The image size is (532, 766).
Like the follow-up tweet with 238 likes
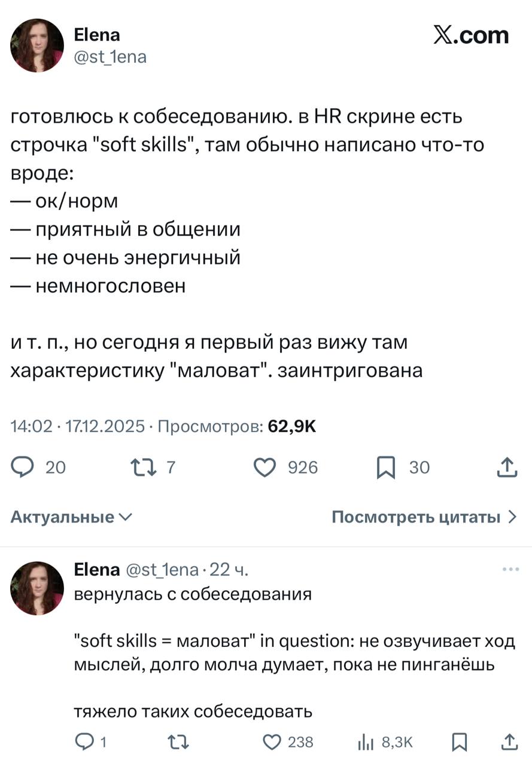273,742
